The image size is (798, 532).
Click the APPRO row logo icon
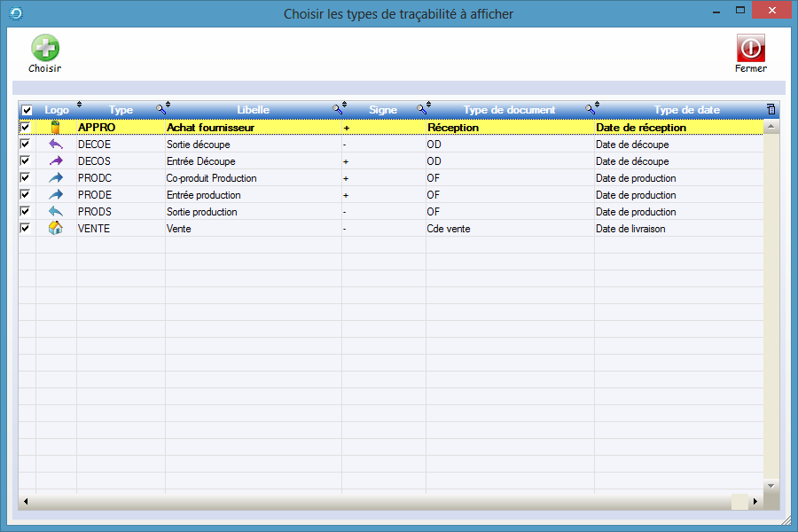[56, 128]
